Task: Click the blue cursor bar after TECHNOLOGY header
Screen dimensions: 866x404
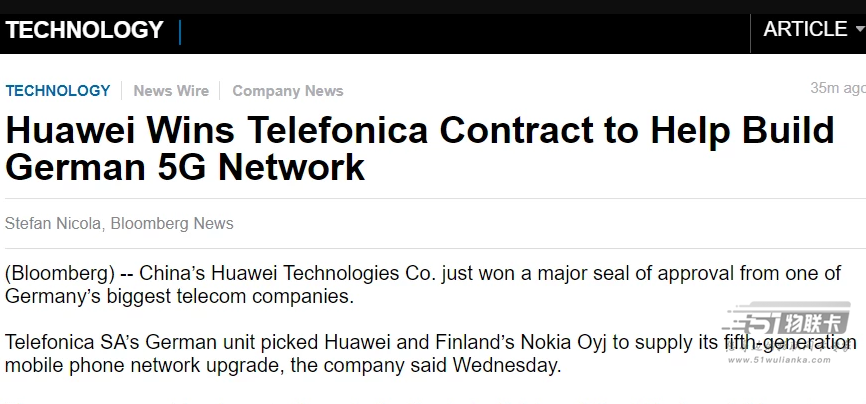Action: [180, 32]
